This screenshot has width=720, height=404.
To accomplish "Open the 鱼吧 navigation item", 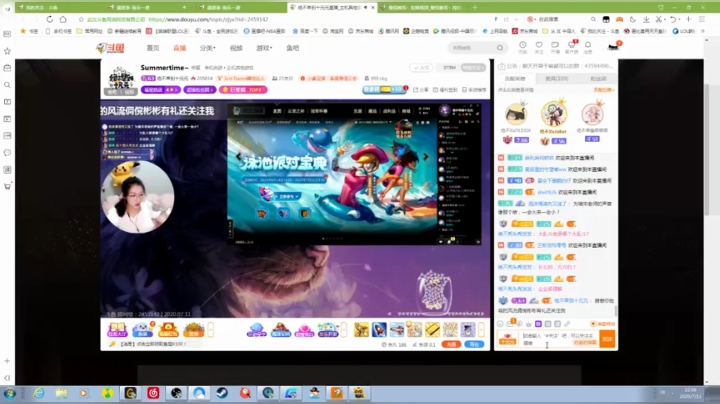I will (292, 48).
